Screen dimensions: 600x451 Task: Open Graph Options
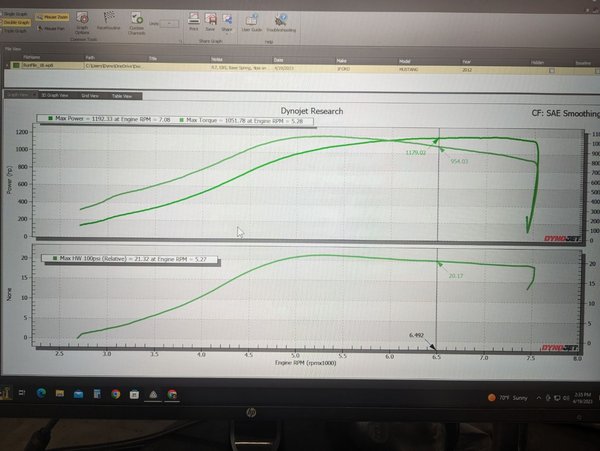click(x=82, y=20)
